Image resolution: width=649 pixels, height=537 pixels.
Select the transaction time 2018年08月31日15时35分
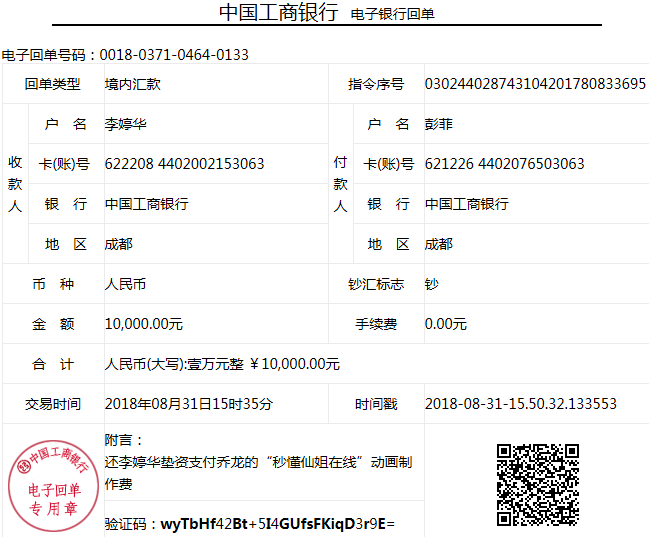pos(189,404)
